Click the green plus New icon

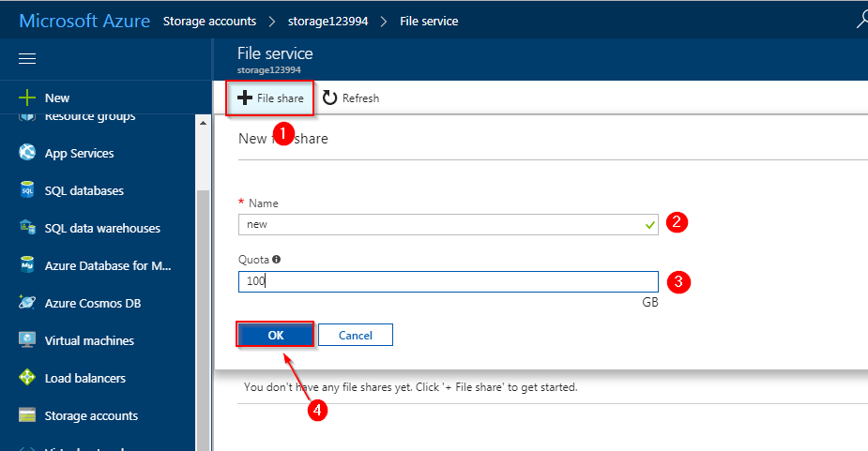[x=27, y=98]
